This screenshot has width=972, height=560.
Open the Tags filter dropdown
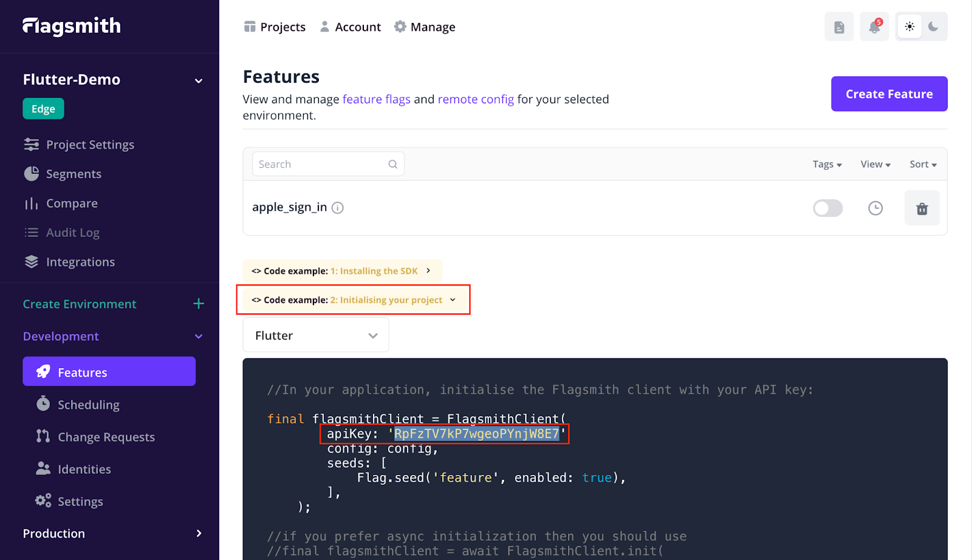pos(827,164)
